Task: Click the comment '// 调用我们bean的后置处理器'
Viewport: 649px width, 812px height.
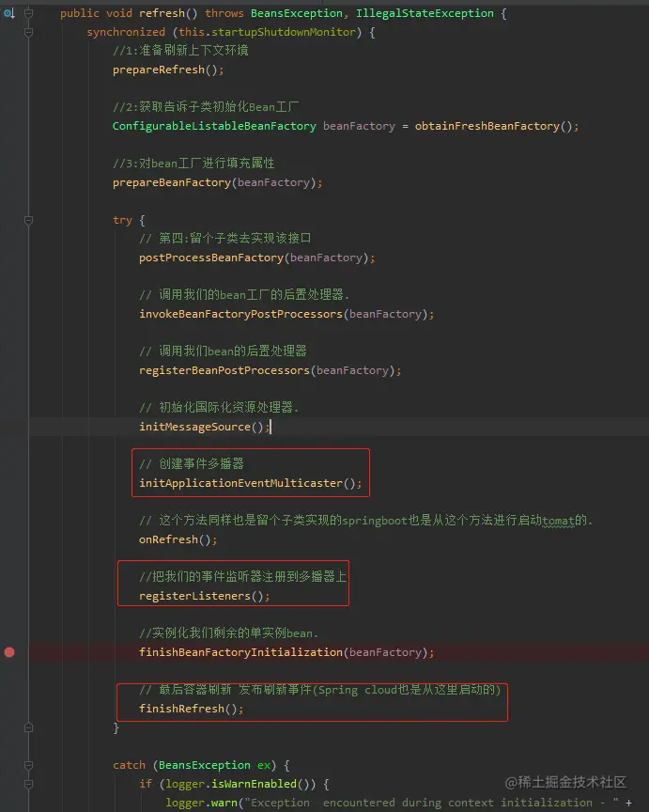Action: (223, 351)
